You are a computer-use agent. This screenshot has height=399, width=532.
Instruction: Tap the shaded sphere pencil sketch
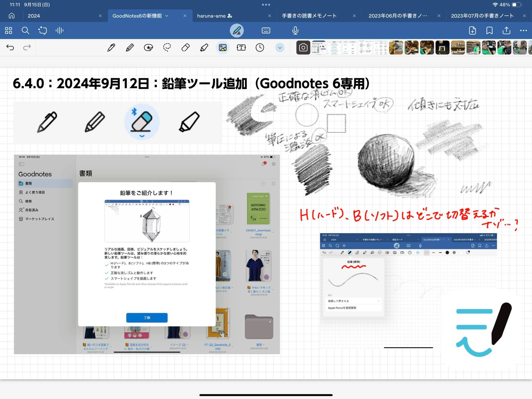[x=386, y=161]
